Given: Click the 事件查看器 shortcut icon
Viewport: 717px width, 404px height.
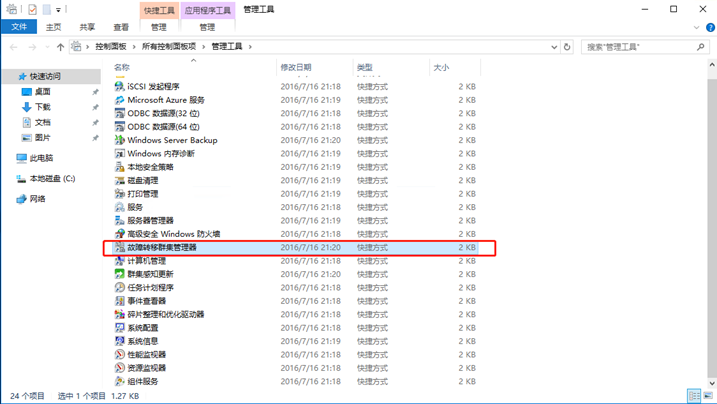Looking at the screenshot, I should click(120, 301).
